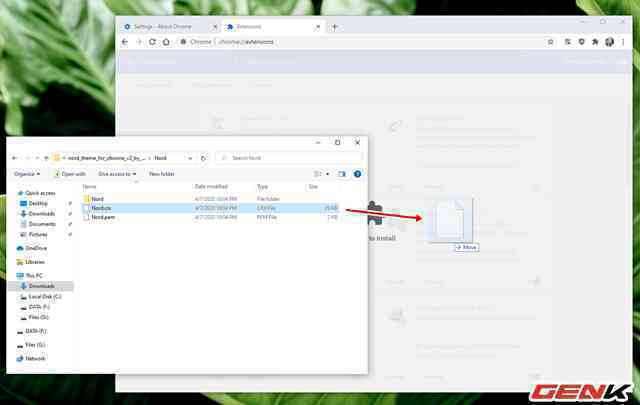Screen dimensions: 640x405
Task: Select This PC in navigation pane
Action: tap(34, 276)
